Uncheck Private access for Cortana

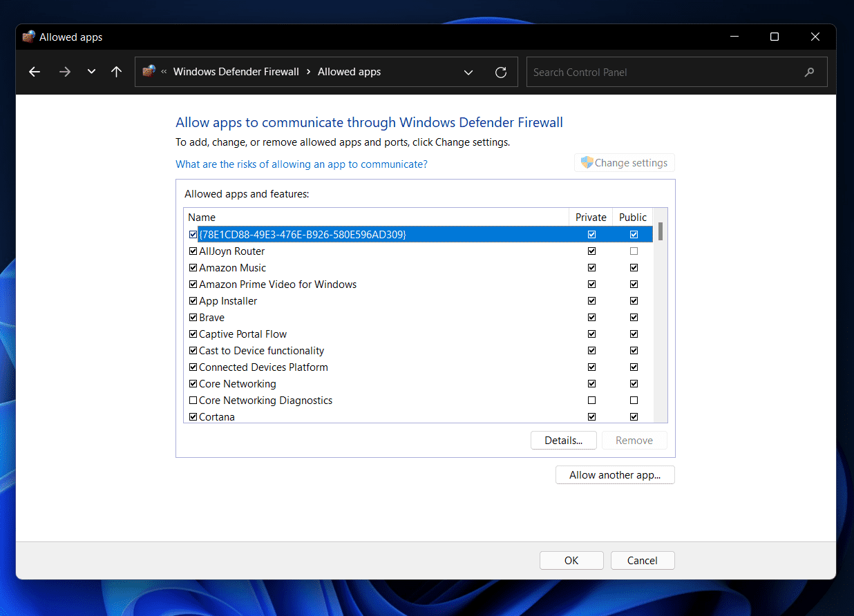(591, 416)
